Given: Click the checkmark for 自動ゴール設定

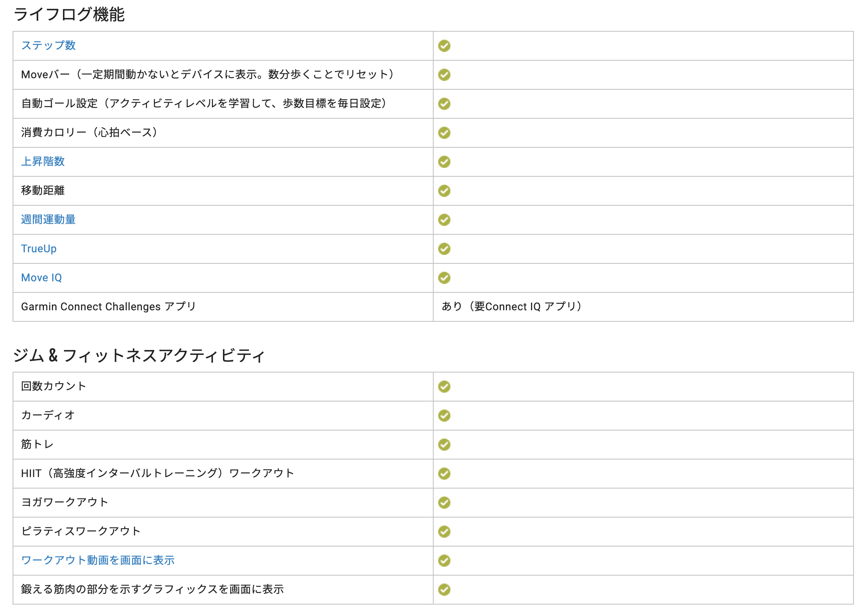Looking at the screenshot, I should [x=444, y=104].
